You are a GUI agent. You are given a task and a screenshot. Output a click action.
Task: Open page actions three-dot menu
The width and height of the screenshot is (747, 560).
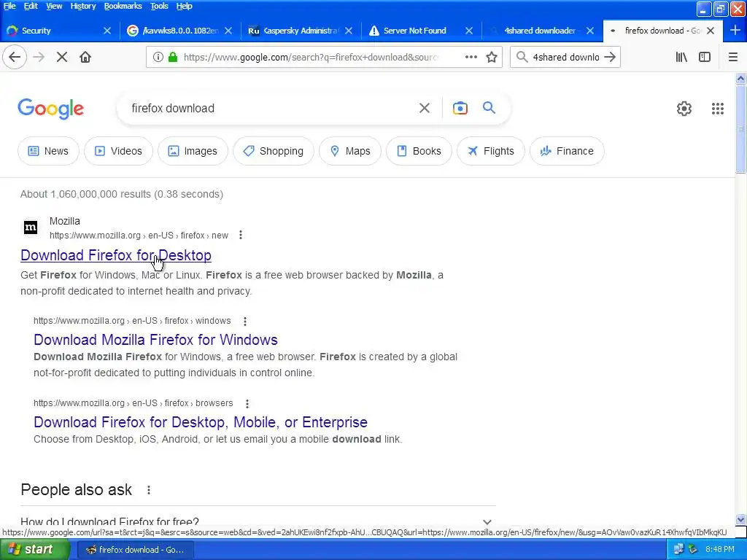point(471,57)
